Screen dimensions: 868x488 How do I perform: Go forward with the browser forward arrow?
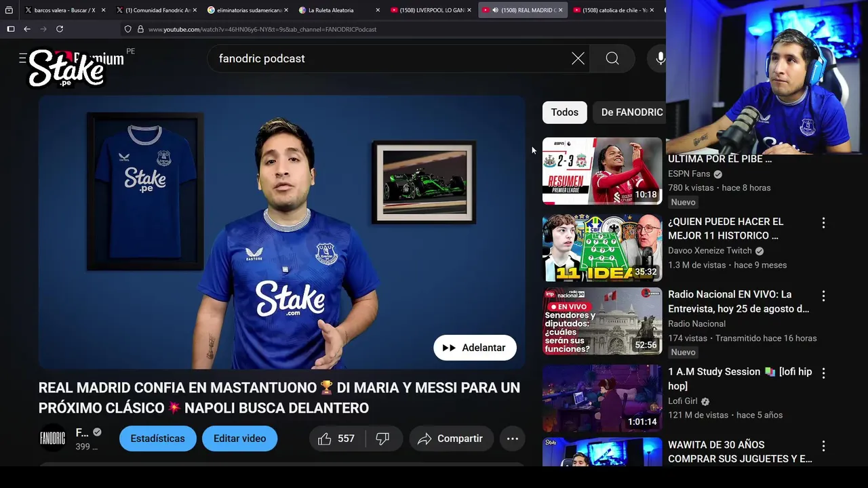tap(43, 29)
